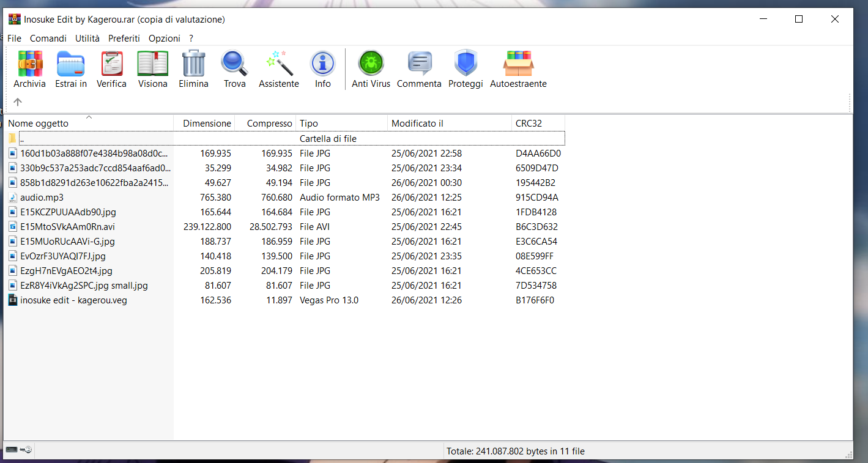This screenshot has width=868, height=463.
Task: Click the EvOzrF3UYAQI7FJ.jpg image icon
Action: 13,256
